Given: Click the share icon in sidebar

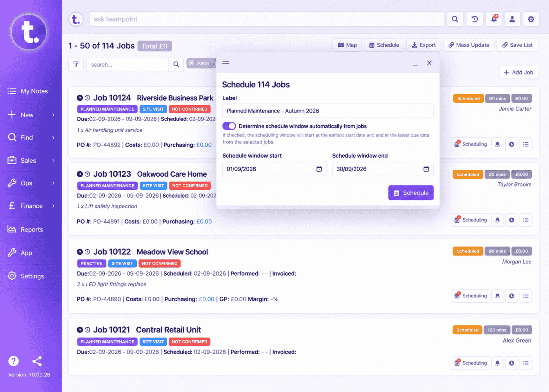Looking at the screenshot, I should [37, 361].
